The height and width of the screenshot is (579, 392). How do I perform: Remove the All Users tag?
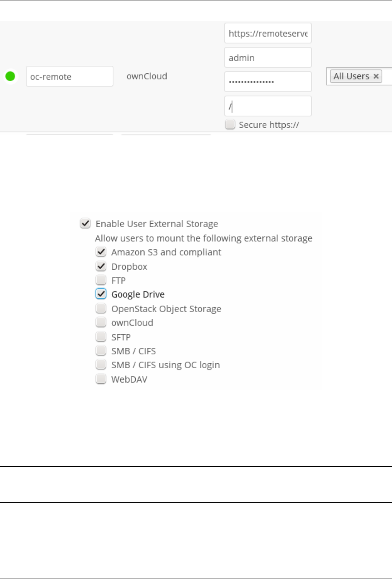click(376, 76)
